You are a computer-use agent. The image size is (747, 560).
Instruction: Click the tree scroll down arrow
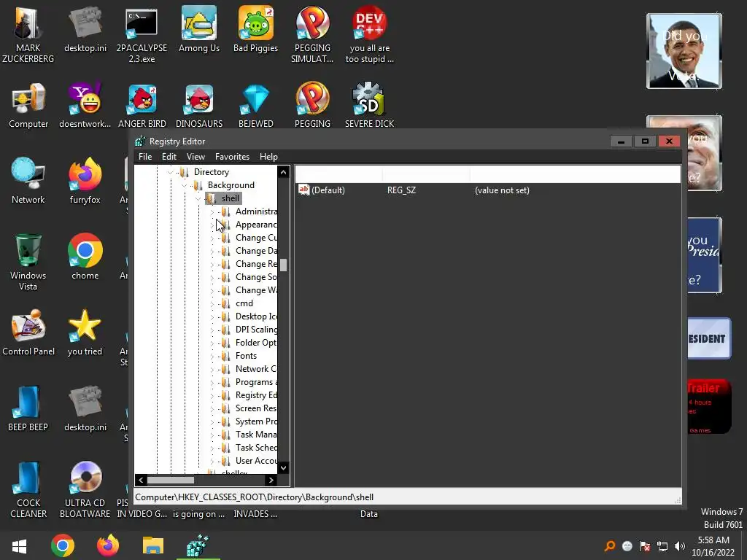tap(284, 467)
